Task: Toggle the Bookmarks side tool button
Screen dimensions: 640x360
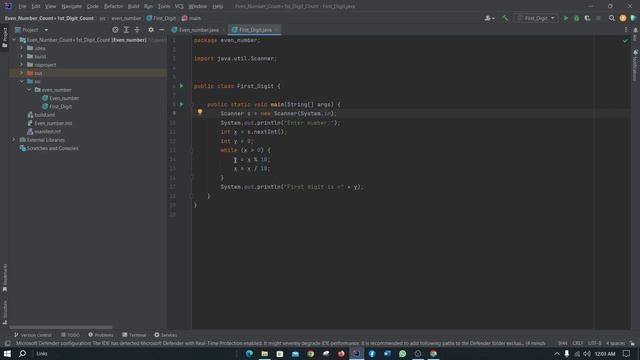Action: [x=4, y=278]
